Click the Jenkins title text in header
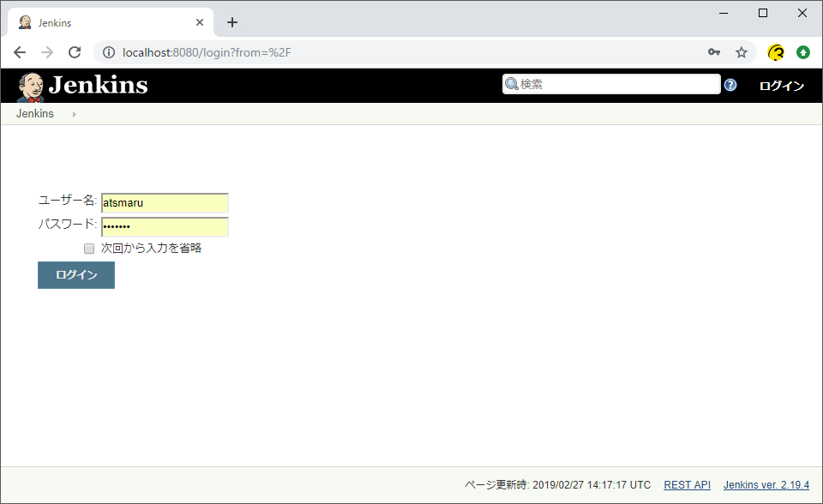 pyautogui.click(x=98, y=85)
